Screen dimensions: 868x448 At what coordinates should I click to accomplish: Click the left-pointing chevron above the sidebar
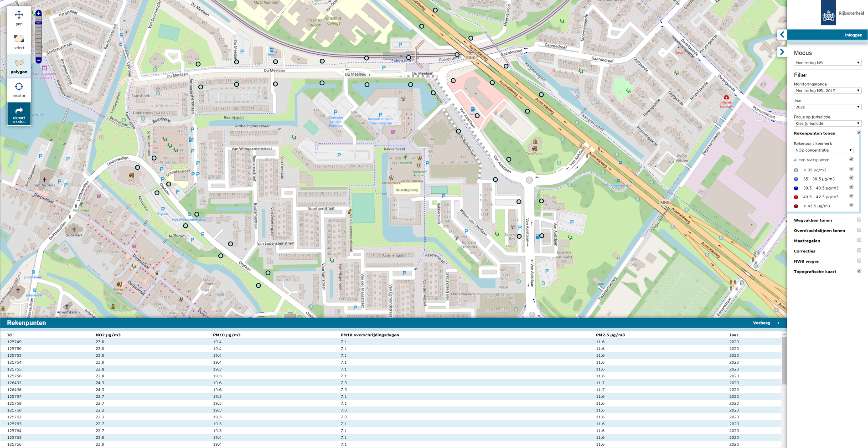pyautogui.click(x=782, y=35)
